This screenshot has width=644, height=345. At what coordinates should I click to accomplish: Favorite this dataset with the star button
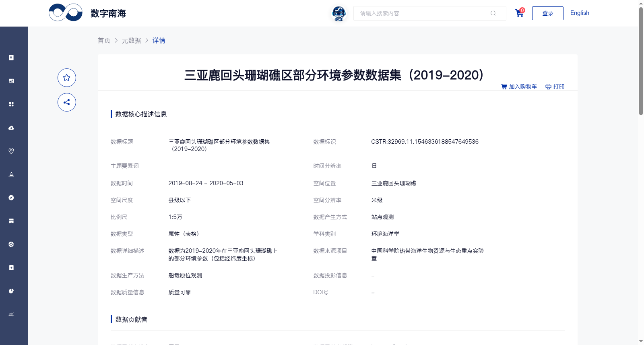67,78
